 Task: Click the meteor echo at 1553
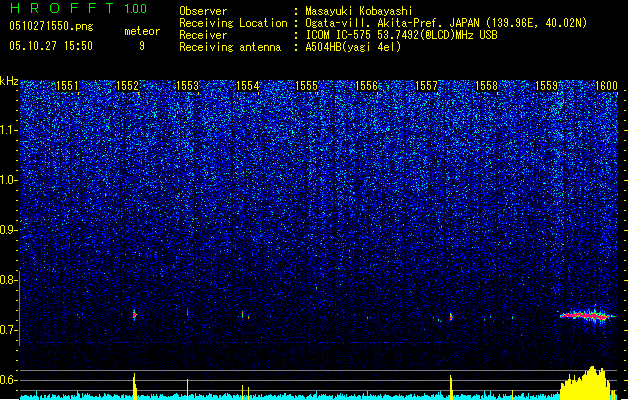pos(187,312)
